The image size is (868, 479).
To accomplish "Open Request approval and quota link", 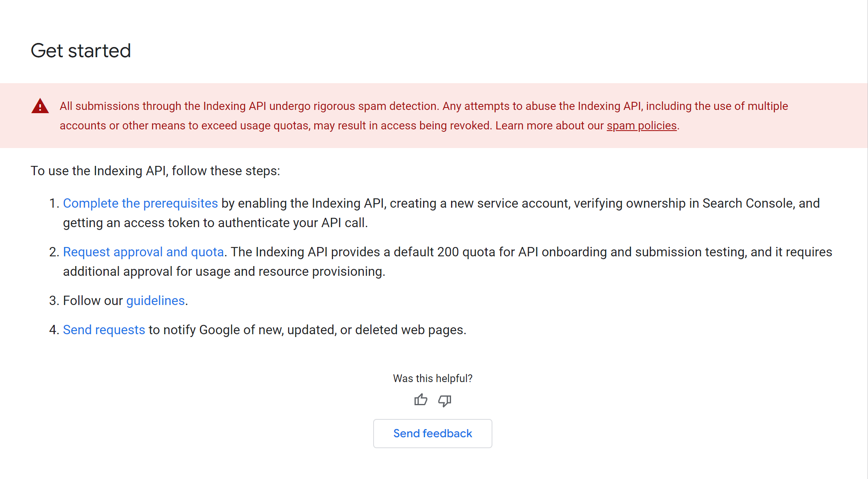I will tap(143, 252).
